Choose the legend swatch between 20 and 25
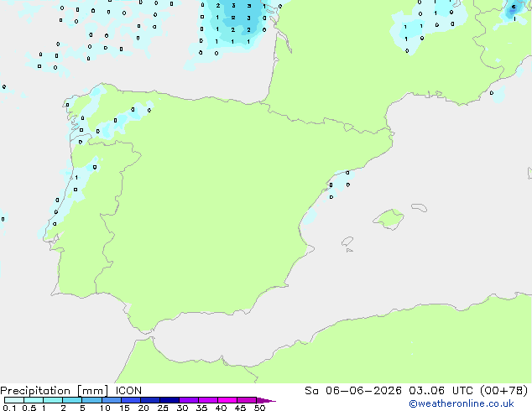The image size is (532, 411). (149, 400)
